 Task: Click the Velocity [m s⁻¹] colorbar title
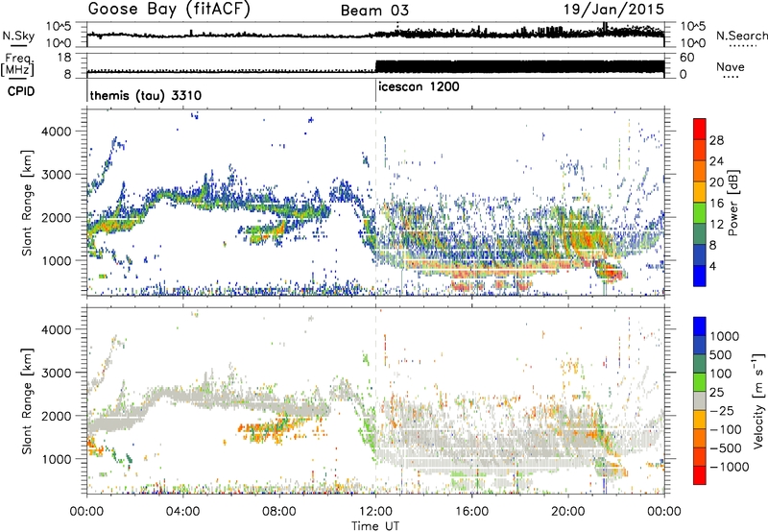click(x=759, y=400)
